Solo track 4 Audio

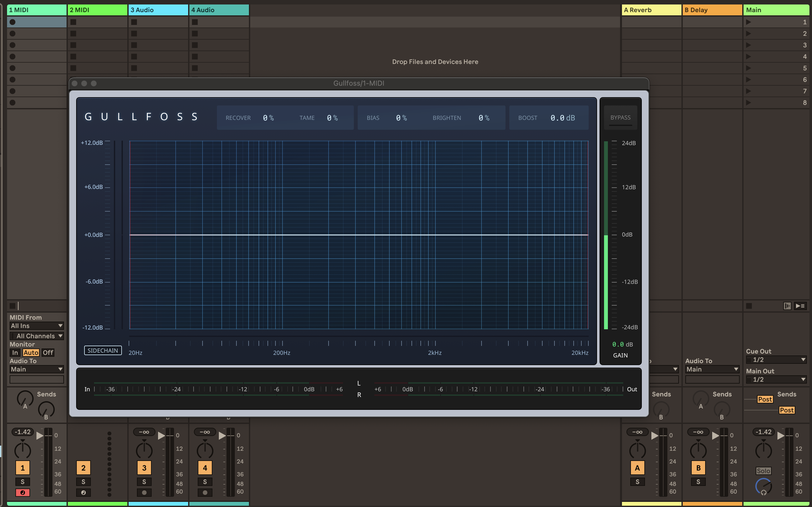point(205,481)
